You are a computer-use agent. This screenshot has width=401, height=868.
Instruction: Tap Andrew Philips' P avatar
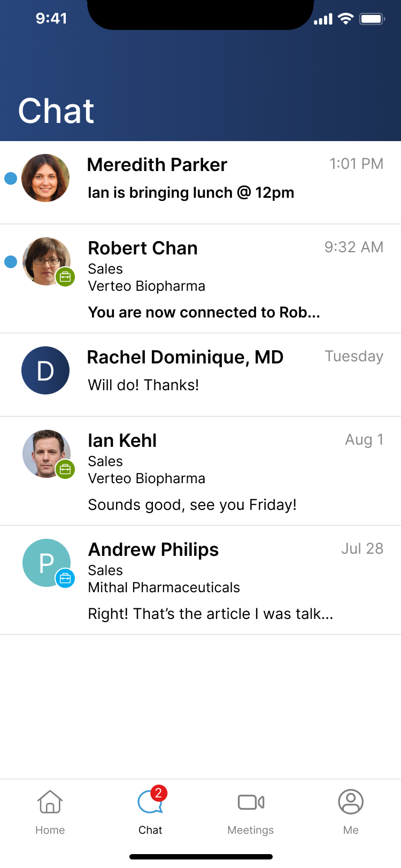pyautogui.click(x=44, y=561)
